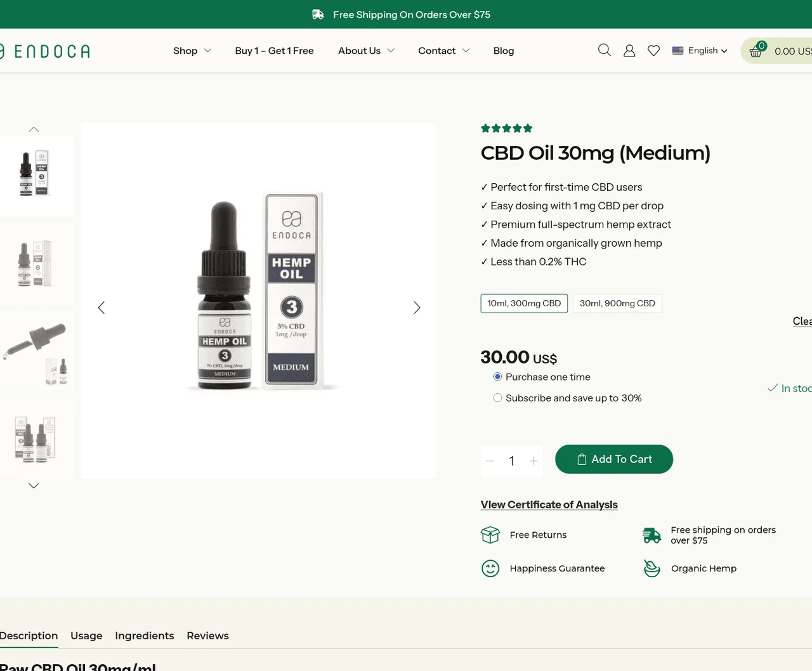The height and width of the screenshot is (671, 812).
Task: Click the main hemp oil product image
Action: tap(259, 301)
